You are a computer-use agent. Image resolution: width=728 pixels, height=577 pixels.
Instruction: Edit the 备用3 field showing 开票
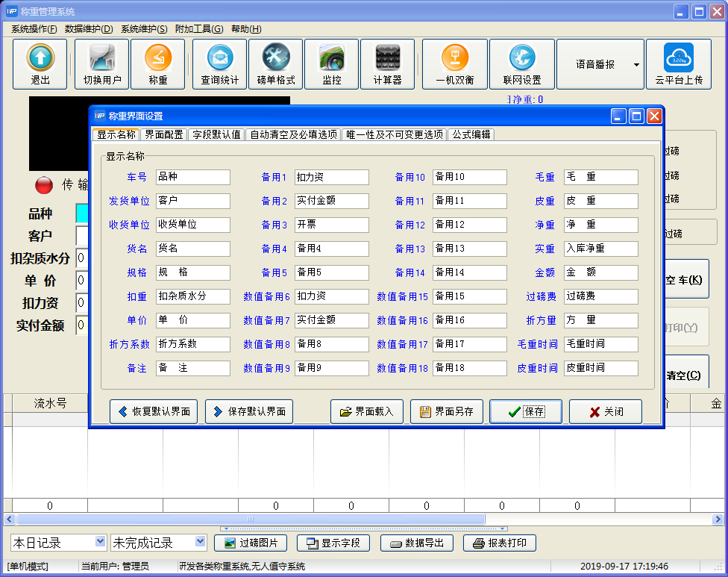pos(331,225)
